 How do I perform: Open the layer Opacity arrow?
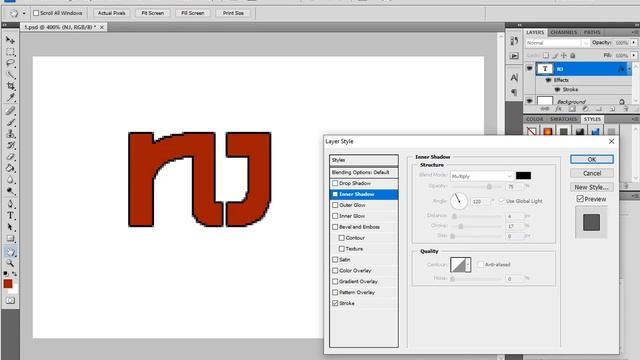[633, 42]
